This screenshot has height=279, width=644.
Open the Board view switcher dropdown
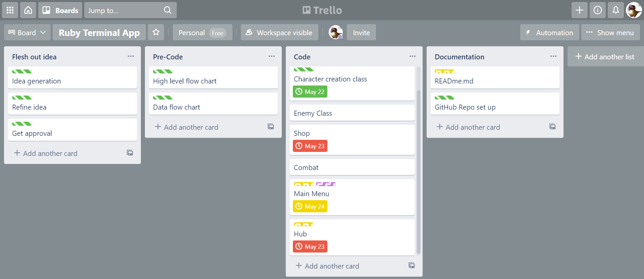coord(27,33)
